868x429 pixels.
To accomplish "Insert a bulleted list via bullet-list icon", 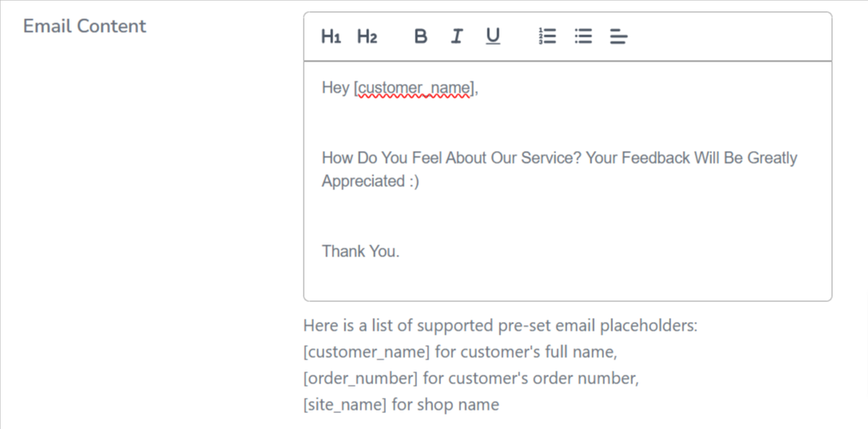I will click(x=583, y=37).
